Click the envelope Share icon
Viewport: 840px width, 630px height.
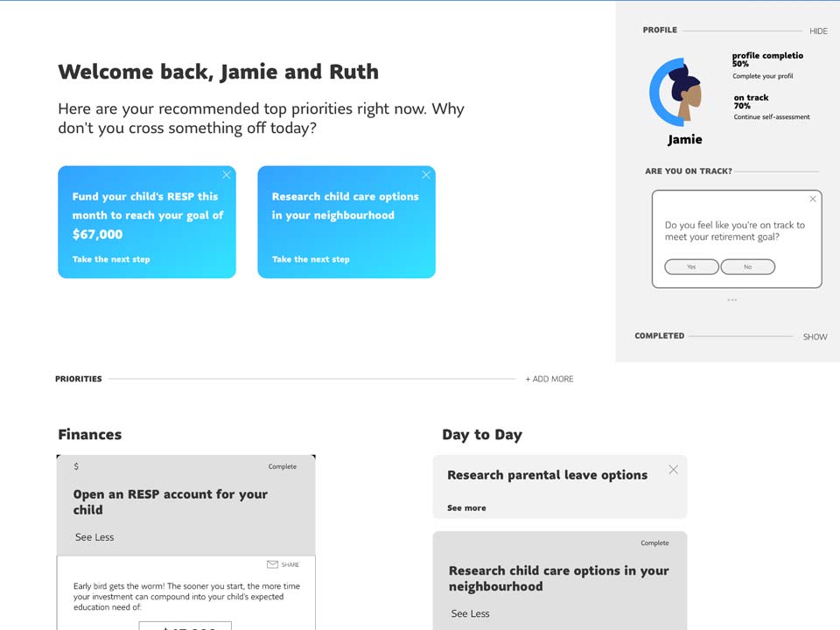272,564
